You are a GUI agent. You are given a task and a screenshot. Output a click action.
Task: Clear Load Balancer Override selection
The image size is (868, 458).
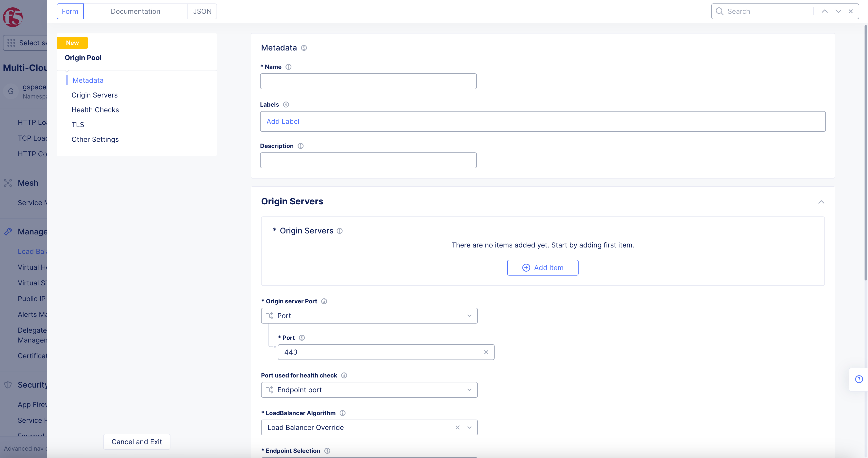(458, 427)
